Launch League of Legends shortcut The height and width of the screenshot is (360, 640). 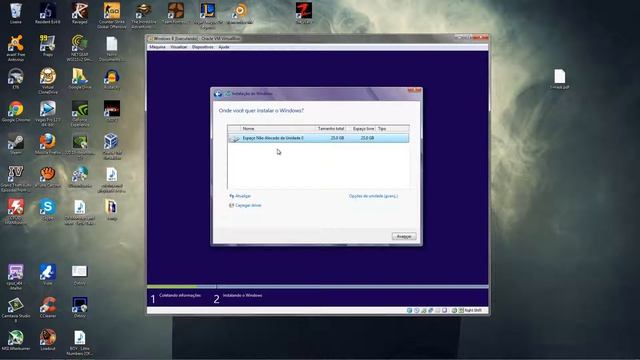208,16
